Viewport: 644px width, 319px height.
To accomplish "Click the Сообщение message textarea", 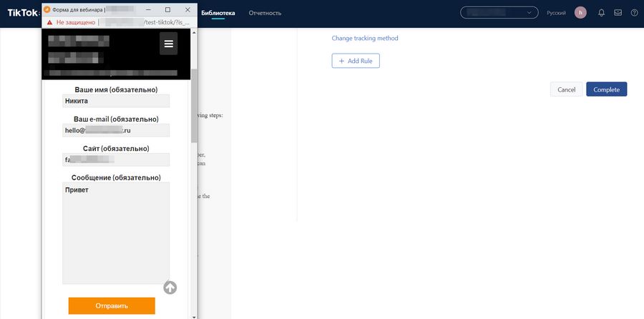I will tap(116, 233).
